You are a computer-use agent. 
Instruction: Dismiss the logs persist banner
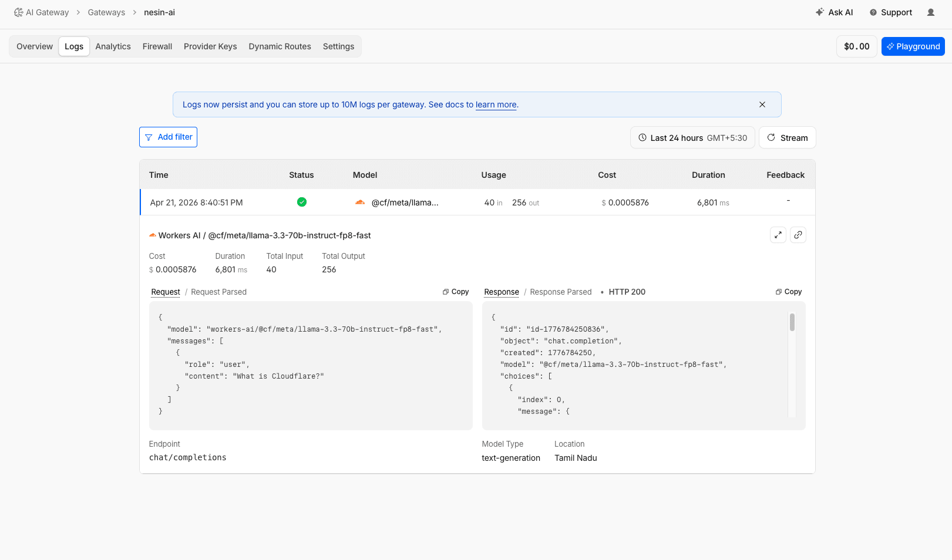(762, 104)
